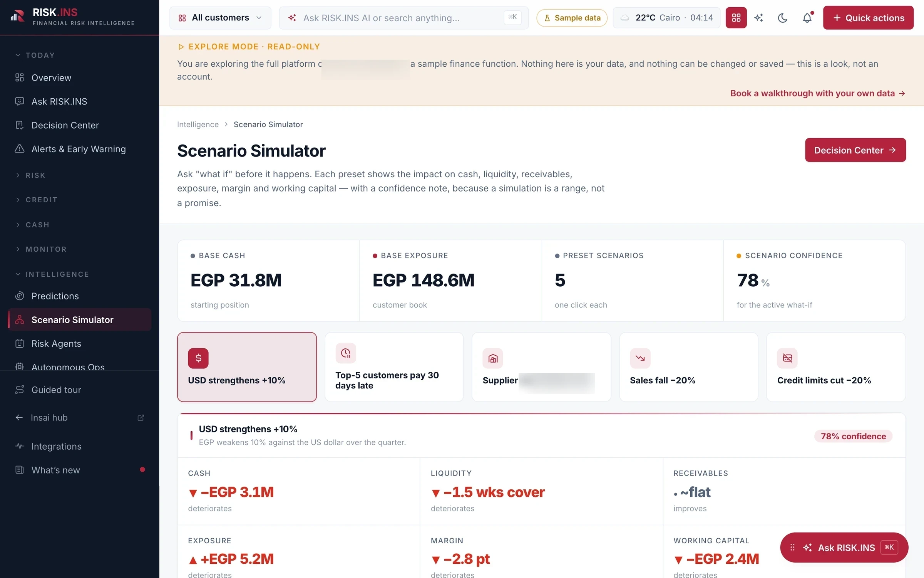Click the Alerts warning triangle icon

pyautogui.click(x=20, y=149)
